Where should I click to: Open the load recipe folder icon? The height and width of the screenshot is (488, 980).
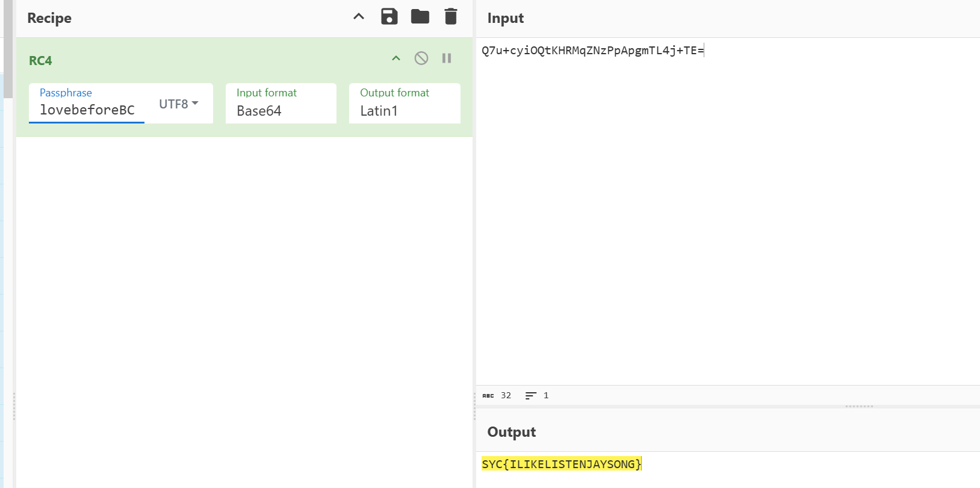(x=420, y=17)
